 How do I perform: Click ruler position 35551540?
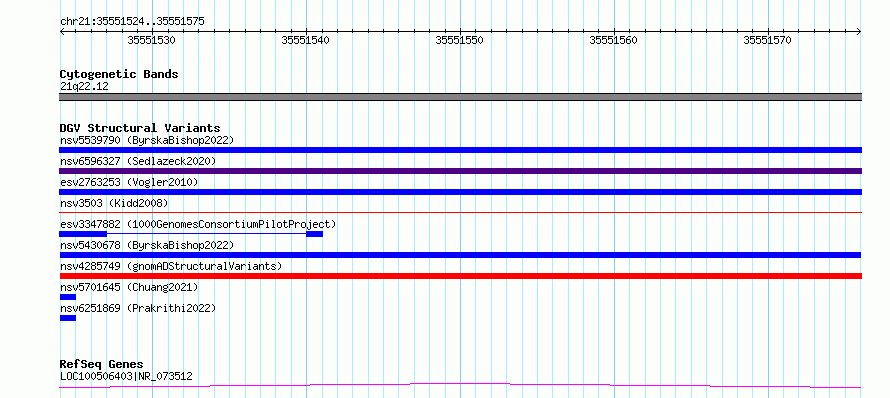306,40
